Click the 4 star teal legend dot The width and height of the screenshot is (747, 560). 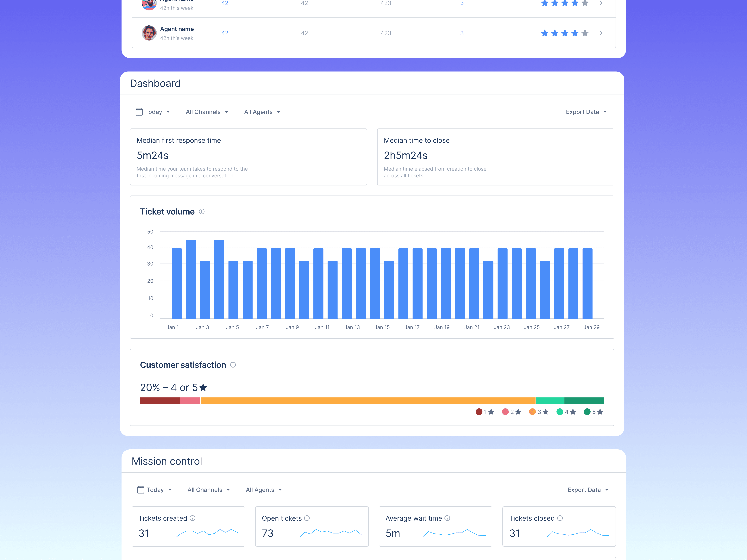click(560, 412)
